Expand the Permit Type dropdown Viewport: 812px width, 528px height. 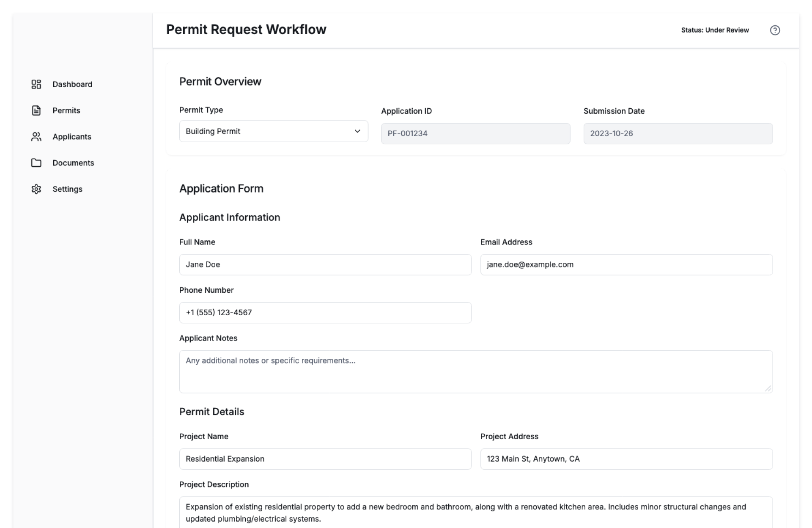273,131
